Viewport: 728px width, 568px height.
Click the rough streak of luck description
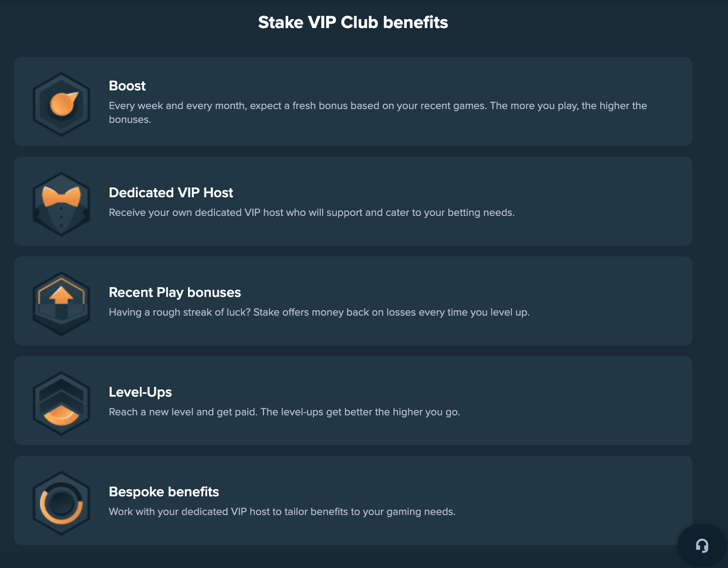click(319, 312)
